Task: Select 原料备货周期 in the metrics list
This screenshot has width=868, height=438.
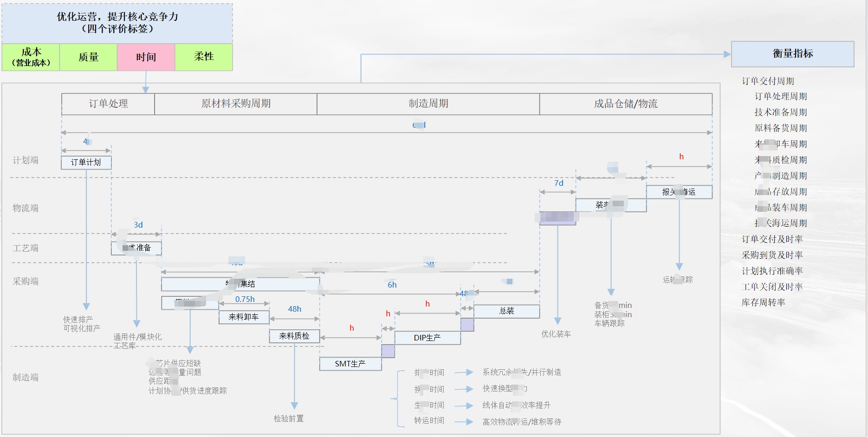Action: 781,128
